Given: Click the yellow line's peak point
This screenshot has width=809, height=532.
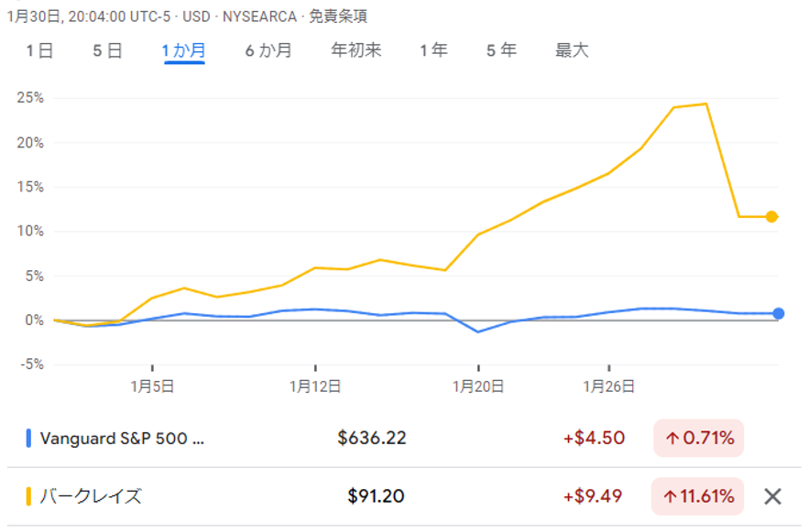Looking at the screenshot, I should point(705,103).
